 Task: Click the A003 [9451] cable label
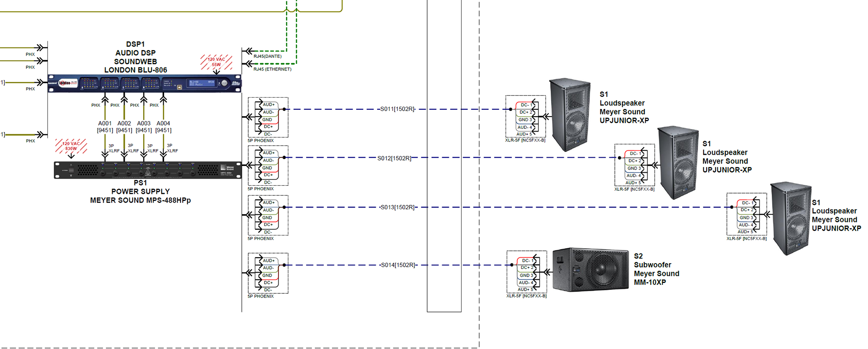(x=144, y=127)
